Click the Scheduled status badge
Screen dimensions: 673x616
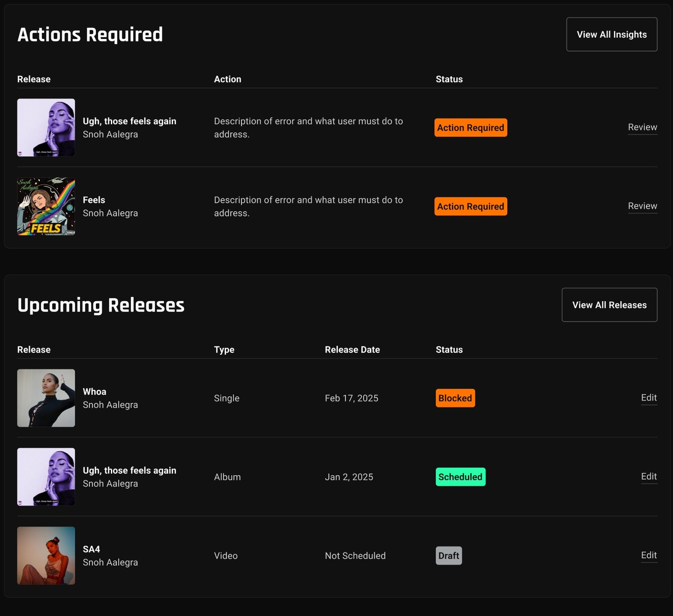pos(460,477)
